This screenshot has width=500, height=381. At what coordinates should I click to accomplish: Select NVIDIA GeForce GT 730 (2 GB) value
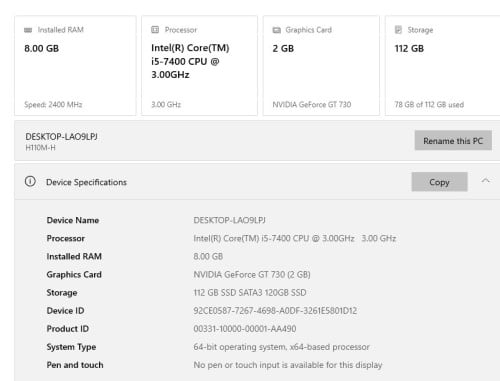click(x=252, y=275)
